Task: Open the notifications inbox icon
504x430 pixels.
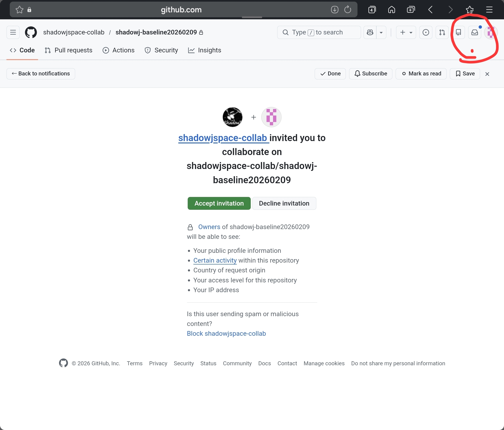Action: [x=474, y=32]
